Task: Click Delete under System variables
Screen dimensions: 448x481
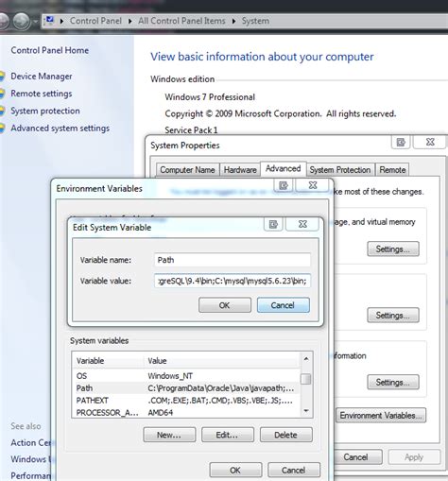Action: 286,435
